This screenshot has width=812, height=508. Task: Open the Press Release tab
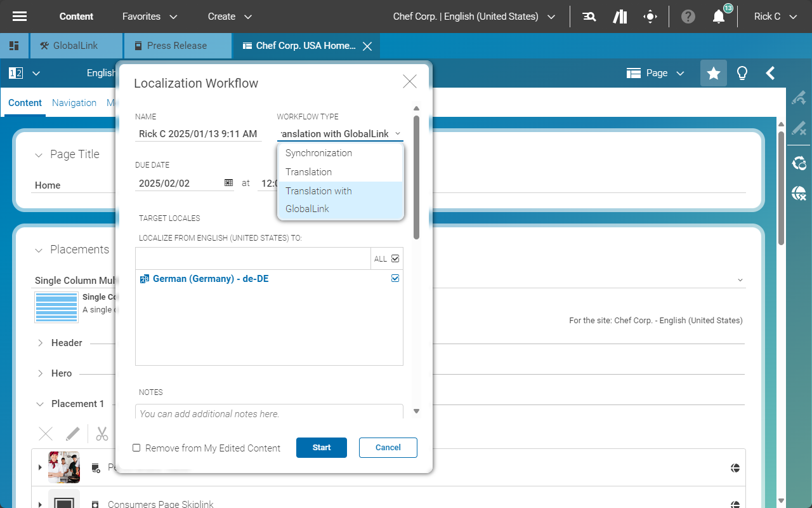[x=176, y=45]
